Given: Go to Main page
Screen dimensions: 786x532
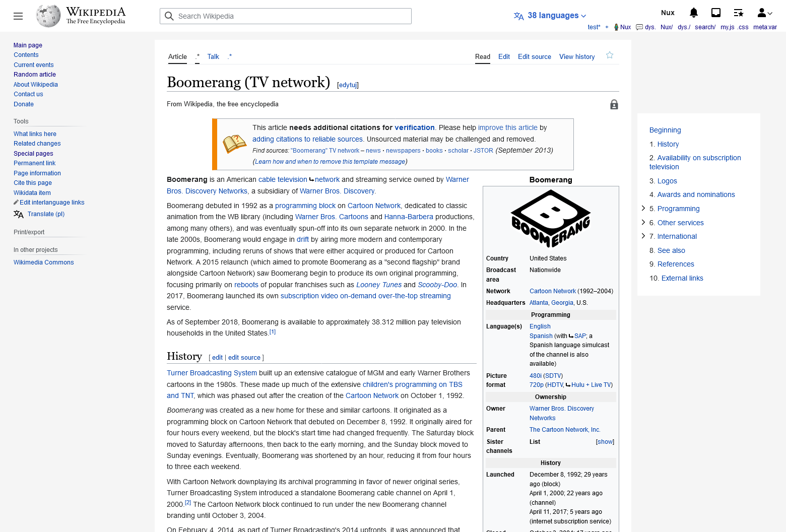Looking at the screenshot, I should coord(28,45).
